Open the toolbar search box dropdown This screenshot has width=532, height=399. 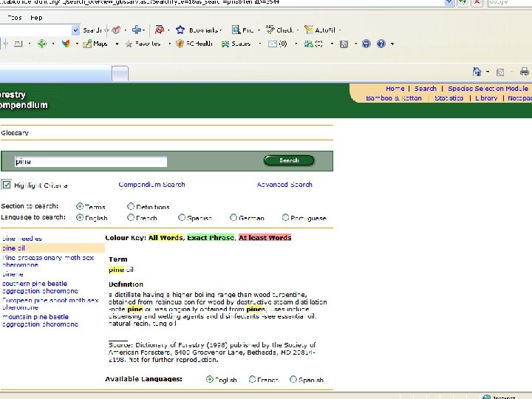pyautogui.click(x=75, y=30)
